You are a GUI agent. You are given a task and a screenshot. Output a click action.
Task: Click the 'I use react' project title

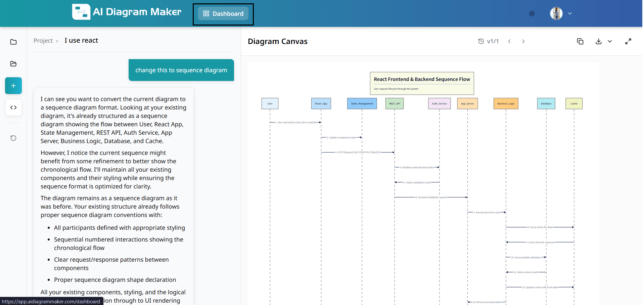pyautogui.click(x=81, y=41)
